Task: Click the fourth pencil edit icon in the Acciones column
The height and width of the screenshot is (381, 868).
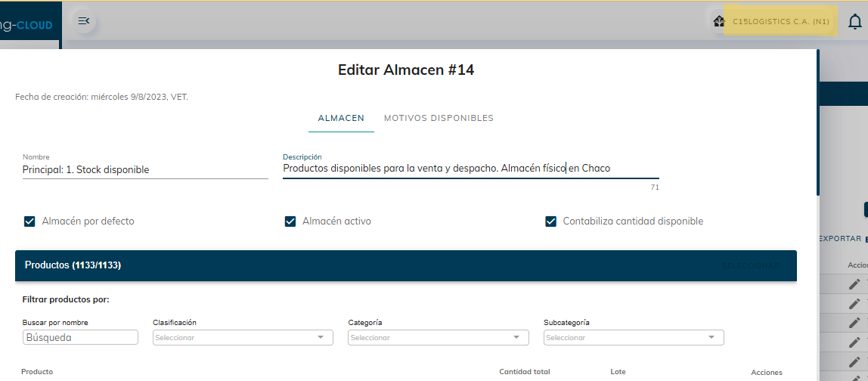Action: pyautogui.click(x=854, y=342)
